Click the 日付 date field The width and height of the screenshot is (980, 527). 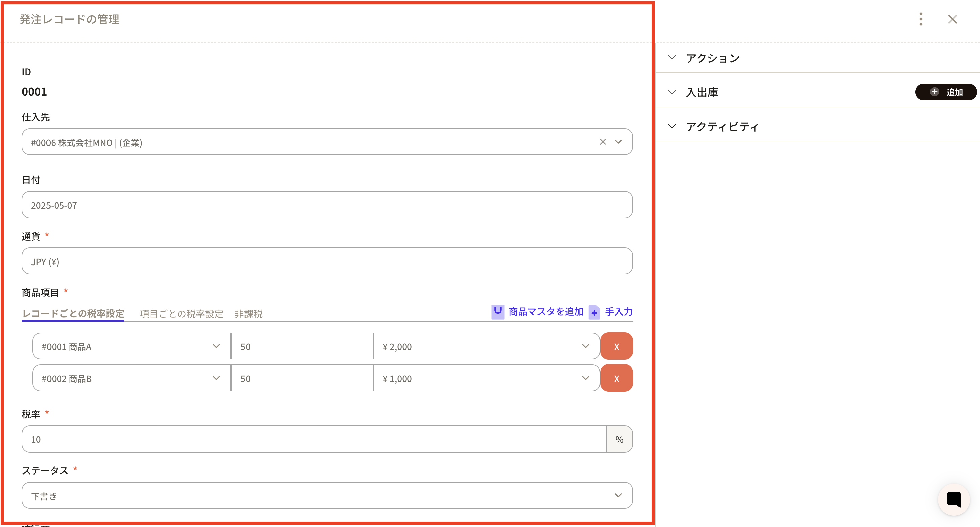[327, 205]
